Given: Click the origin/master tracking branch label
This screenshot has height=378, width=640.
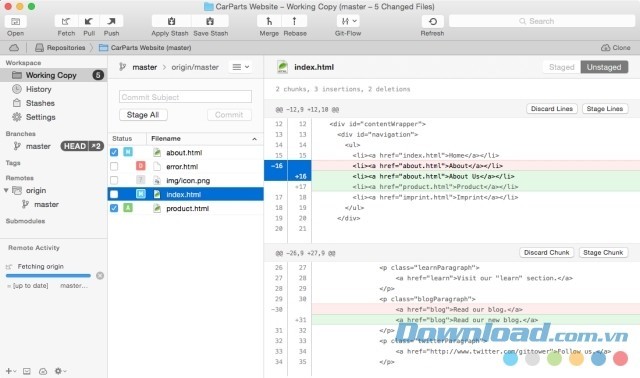Looking at the screenshot, I should 195,67.
